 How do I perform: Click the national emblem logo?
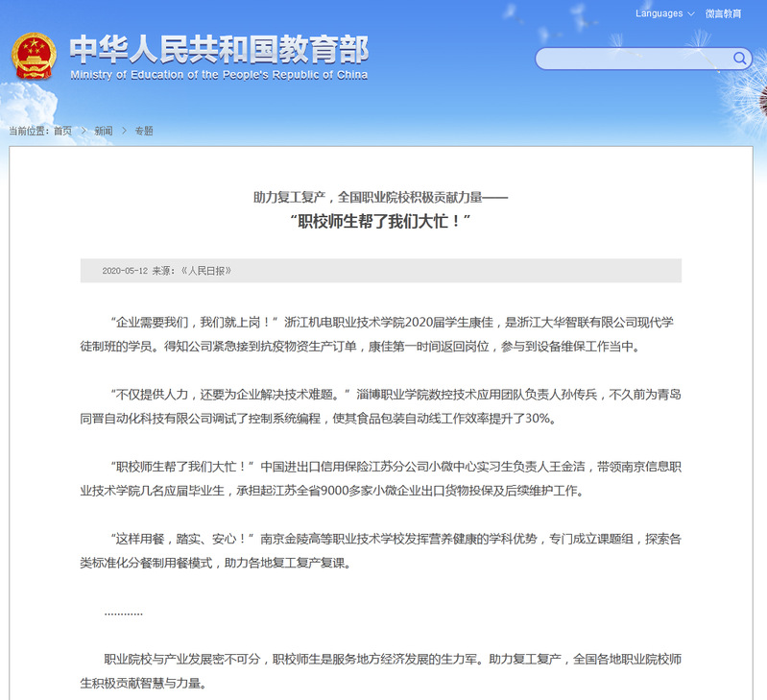[34, 57]
